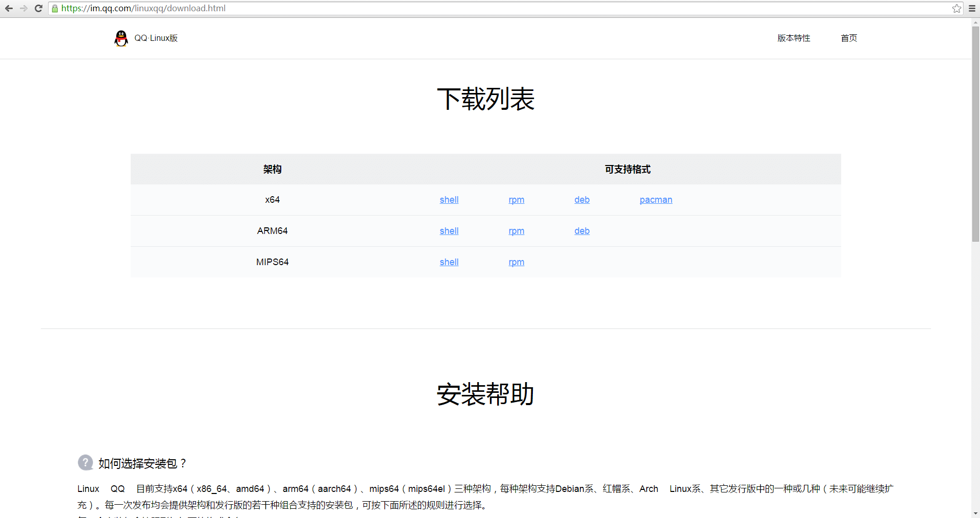
Task: Click the 可支持格式 column header
Action: click(628, 169)
